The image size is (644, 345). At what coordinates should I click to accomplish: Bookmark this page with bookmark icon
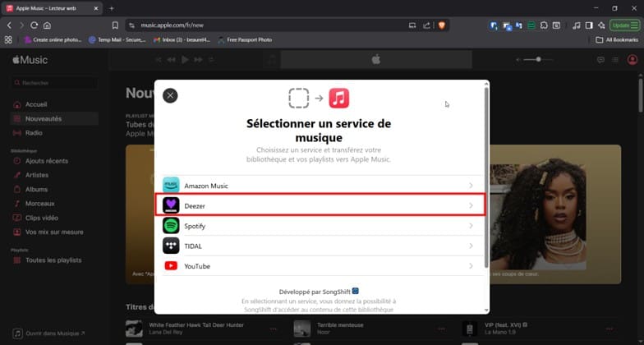point(115,25)
